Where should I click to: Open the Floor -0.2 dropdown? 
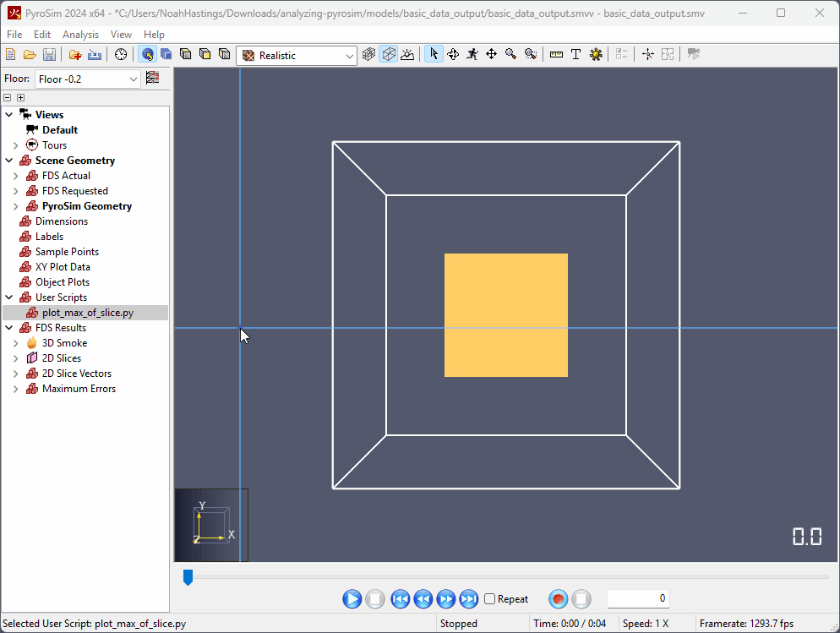click(88, 79)
